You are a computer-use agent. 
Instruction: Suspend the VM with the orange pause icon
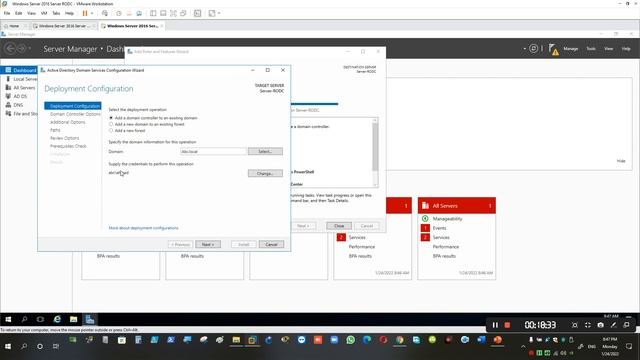pos(85,13)
